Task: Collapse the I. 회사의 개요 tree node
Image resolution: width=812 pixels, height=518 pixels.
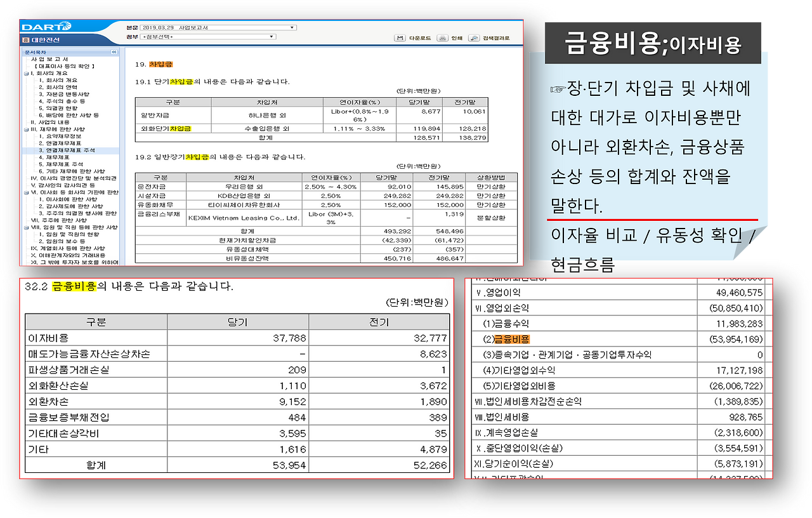Action: 26,73
